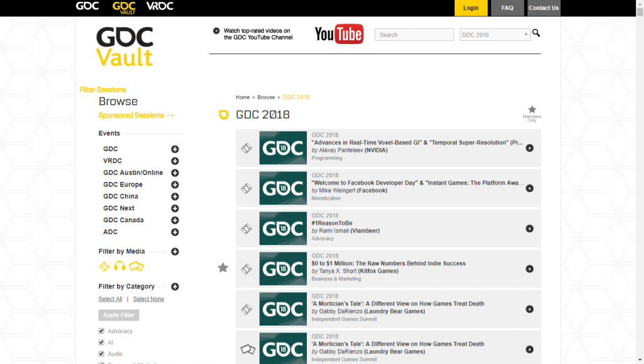Filter by video media icon
644x364 pixels.
pos(104,266)
